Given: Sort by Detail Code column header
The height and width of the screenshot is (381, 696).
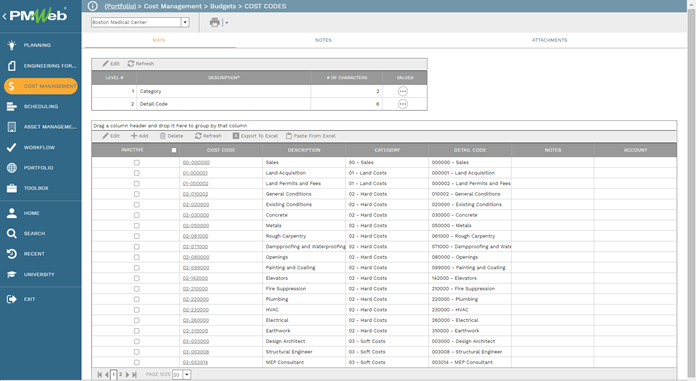Looking at the screenshot, I should (x=470, y=150).
